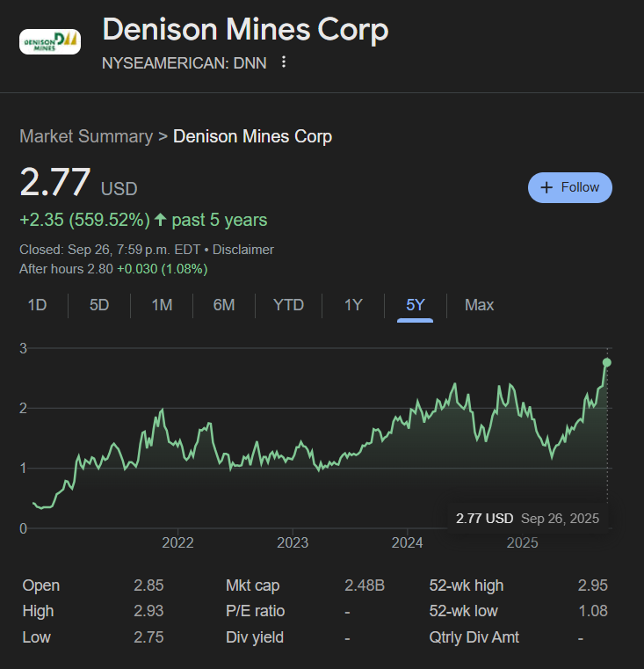Click the 2.77 current price value
644x669 pixels.
[55, 182]
